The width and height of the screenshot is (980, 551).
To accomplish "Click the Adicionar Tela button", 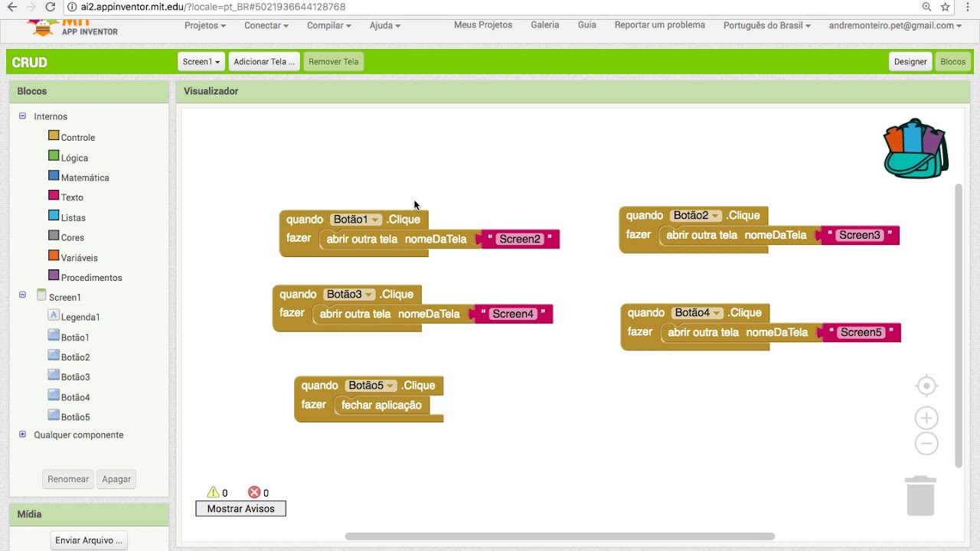I will pyautogui.click(x=264, y=62).
